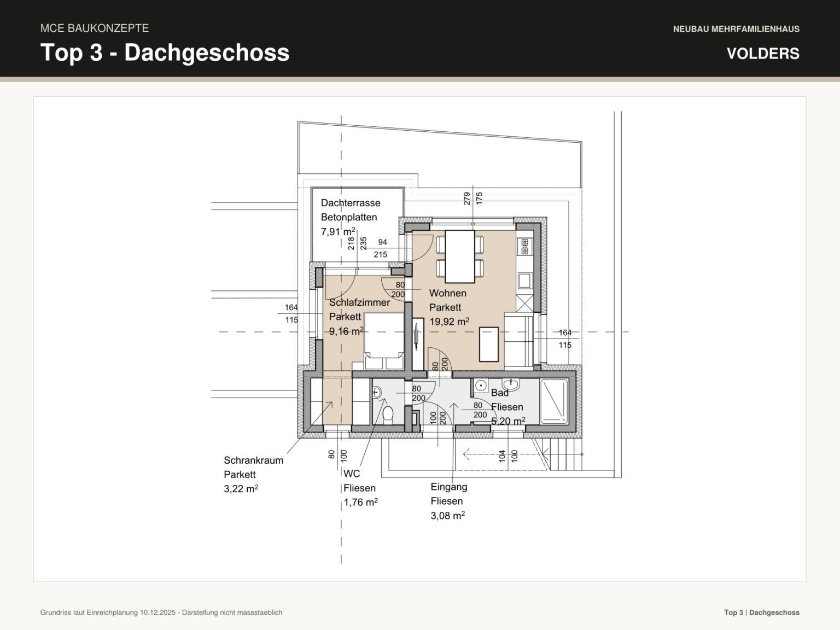Select the 'Bad' room label
Screen dimensions: 840x630
[x=500, y=393]
